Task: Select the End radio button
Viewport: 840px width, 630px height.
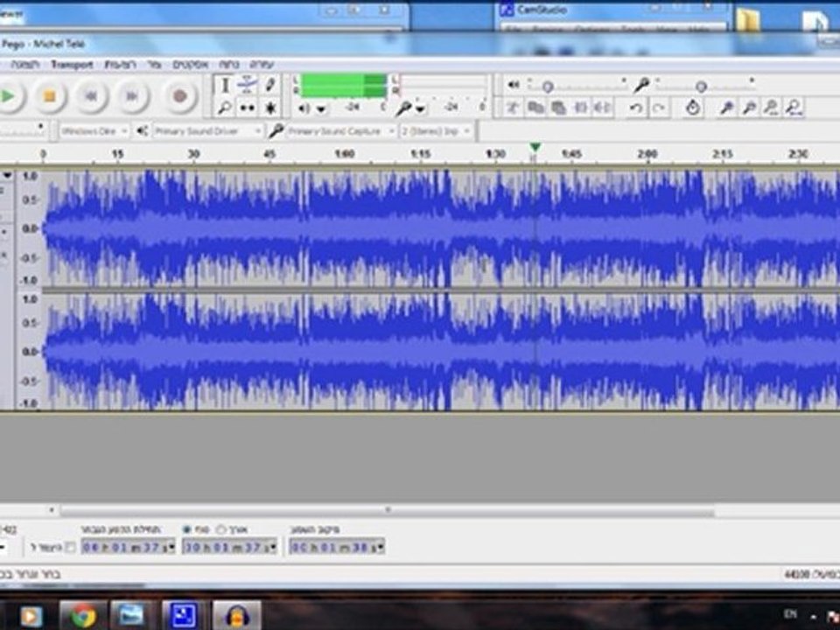Action: (x=187, y=529)
